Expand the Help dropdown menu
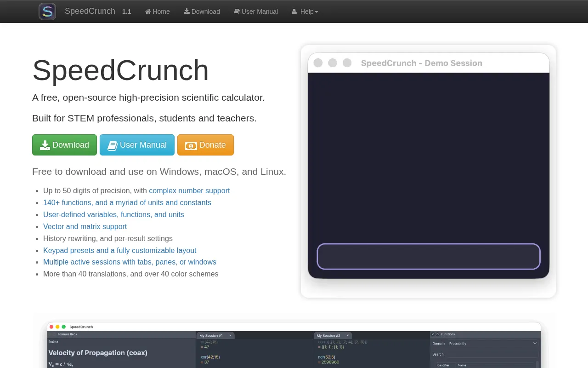This screenshot has width=588, height=368. click(x=305, y=11)
